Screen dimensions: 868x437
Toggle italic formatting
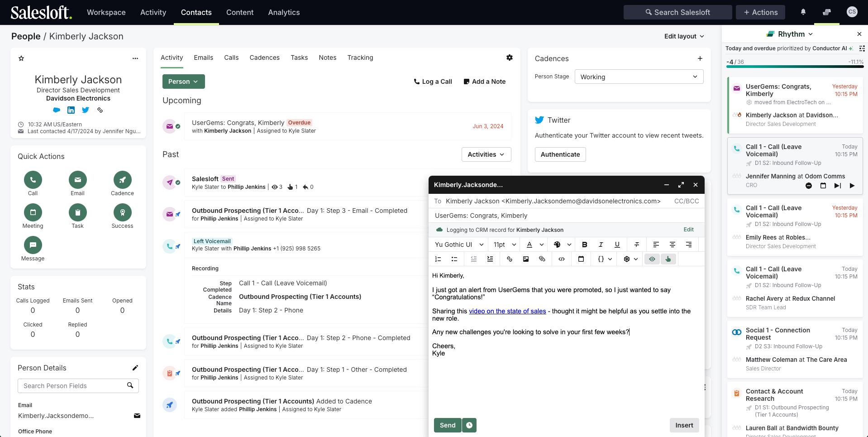pyautogui.click(x=601, y=245)
